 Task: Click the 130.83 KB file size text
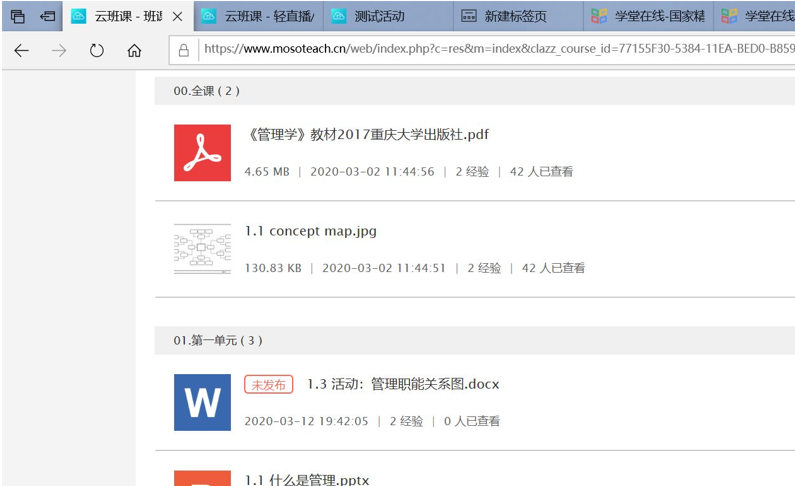(273, 268)
